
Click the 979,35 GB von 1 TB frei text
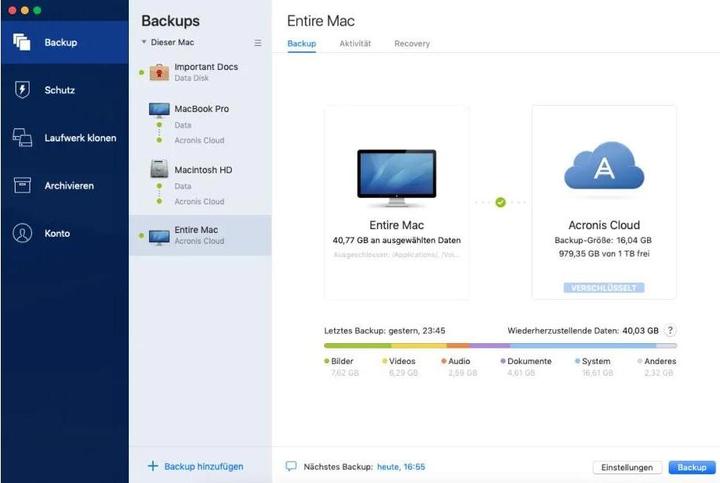click(x=604, y=253)
